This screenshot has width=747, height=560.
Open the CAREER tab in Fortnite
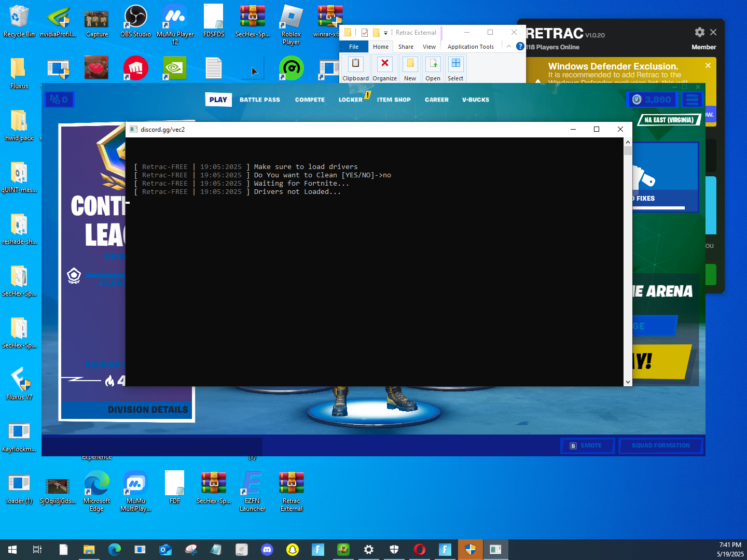pyautogui.click(x=437, y=100)
